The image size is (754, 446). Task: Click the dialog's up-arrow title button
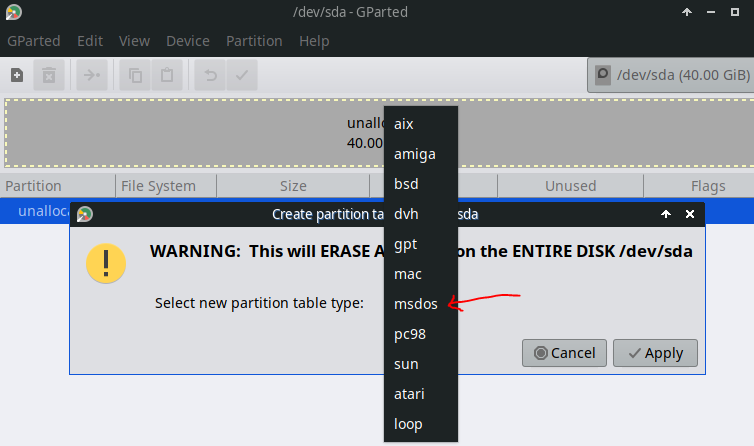coord(666,214)
